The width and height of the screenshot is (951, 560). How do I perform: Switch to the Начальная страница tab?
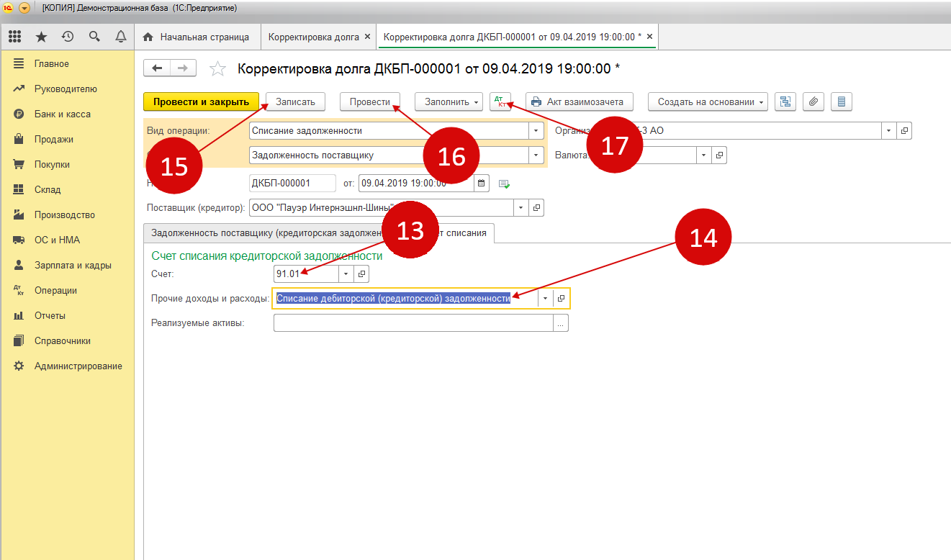[197, 37]
